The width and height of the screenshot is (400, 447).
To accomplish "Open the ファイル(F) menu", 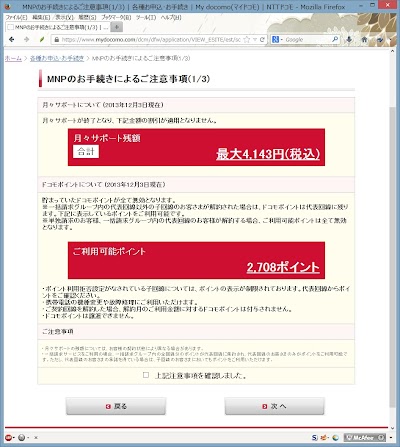I will click(16, 17).
